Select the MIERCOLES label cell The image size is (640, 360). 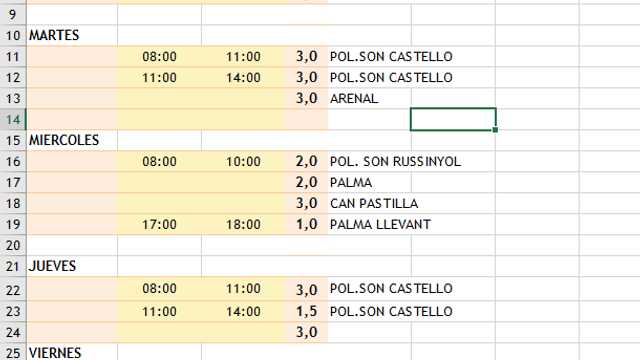(x=72, y=140)
